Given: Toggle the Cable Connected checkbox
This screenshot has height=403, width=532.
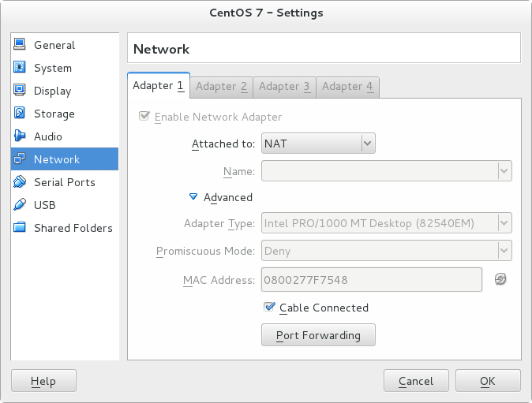Looking at the screenshot, I should 269,307.
